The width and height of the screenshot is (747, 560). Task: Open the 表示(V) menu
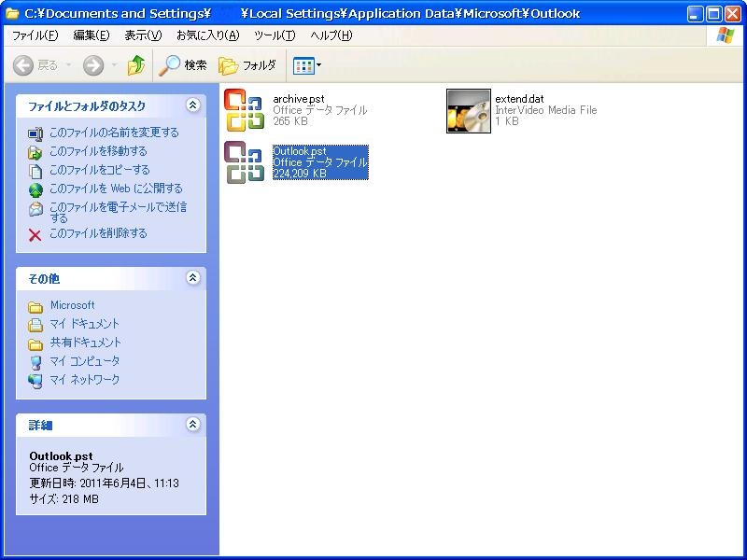[x=143, y=35]
